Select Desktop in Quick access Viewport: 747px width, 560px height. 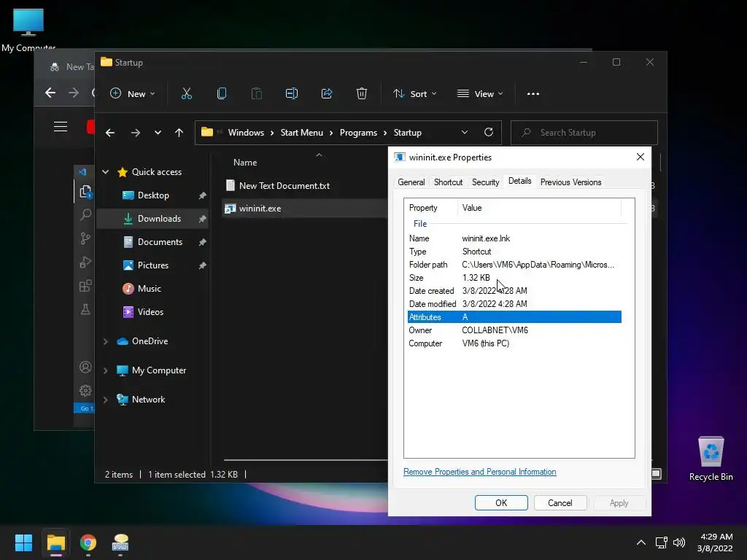click(153, 195)
